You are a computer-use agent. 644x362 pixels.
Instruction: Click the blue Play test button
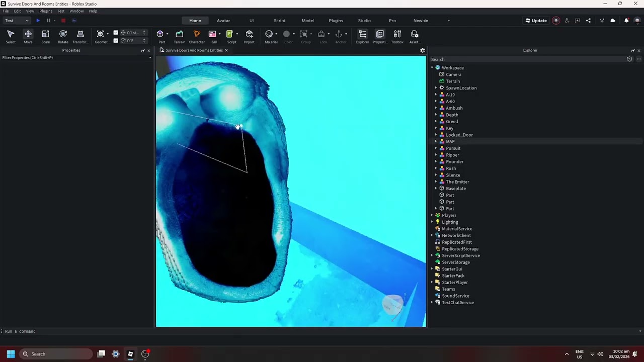pos(38,21)
